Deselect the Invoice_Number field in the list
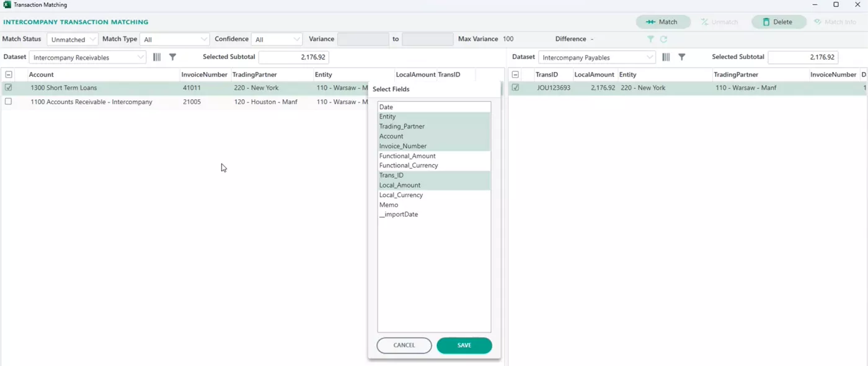The height and width of the screenshot is (366, 868). pyautogui.click(x=434, y=146)
